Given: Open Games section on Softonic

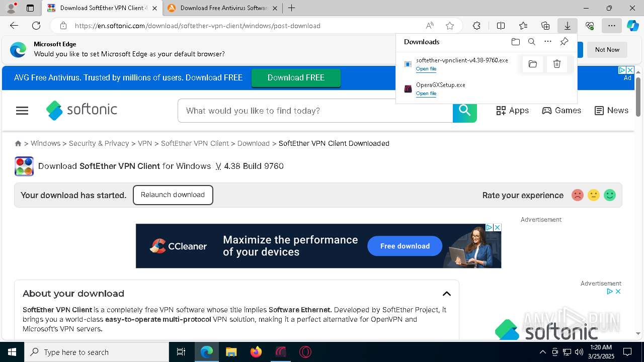Looking at the screenshot, I should (561, 111).
